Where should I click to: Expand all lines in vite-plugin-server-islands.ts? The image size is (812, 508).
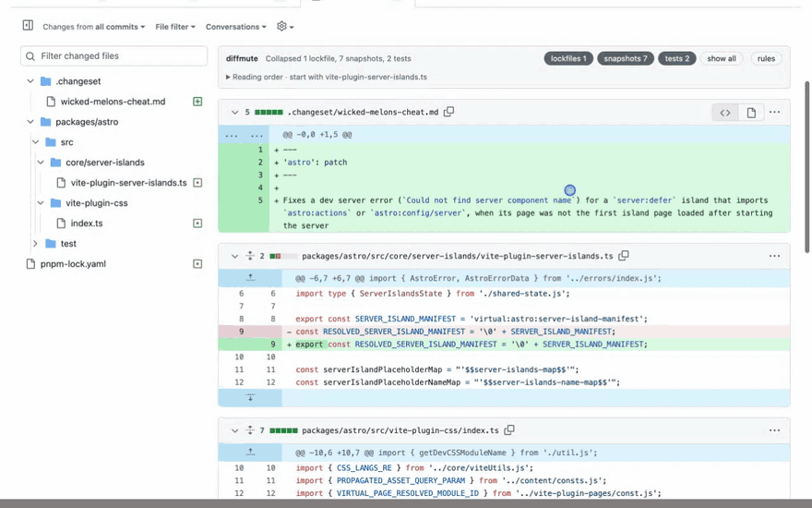pyautogui.click(x=250, y=256)
